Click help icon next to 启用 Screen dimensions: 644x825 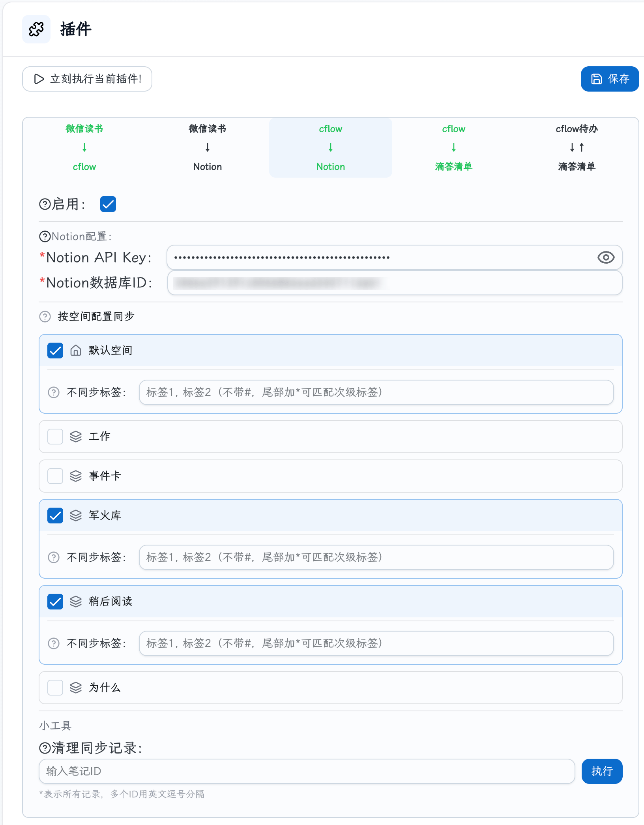45,204
